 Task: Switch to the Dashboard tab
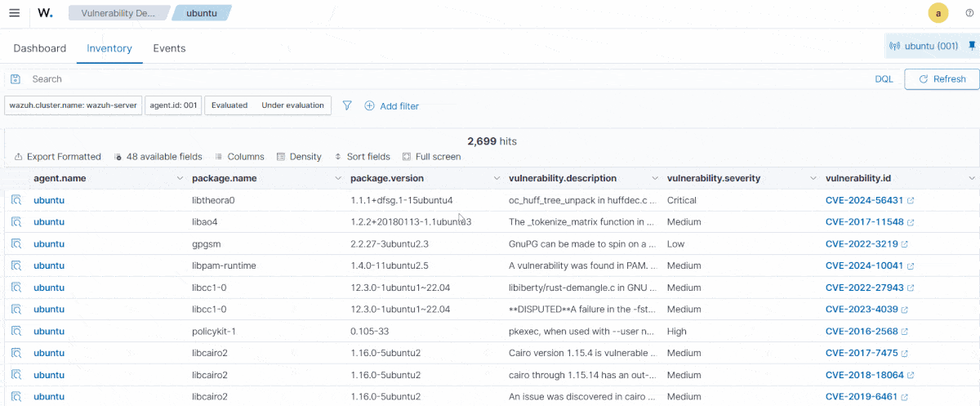point(40,48)
